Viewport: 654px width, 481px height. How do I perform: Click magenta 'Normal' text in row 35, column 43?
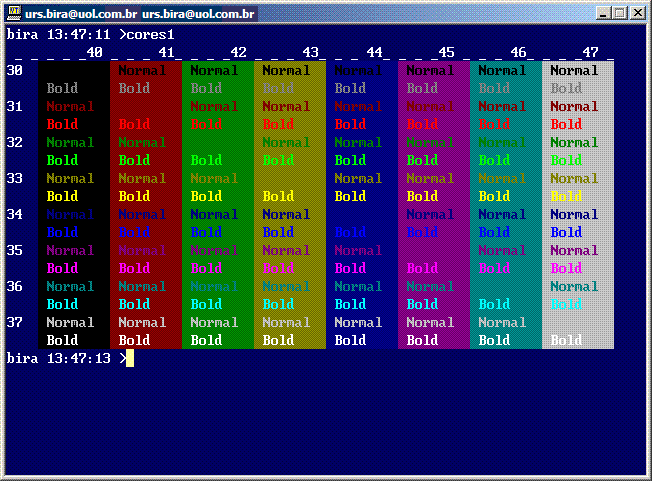286,250
